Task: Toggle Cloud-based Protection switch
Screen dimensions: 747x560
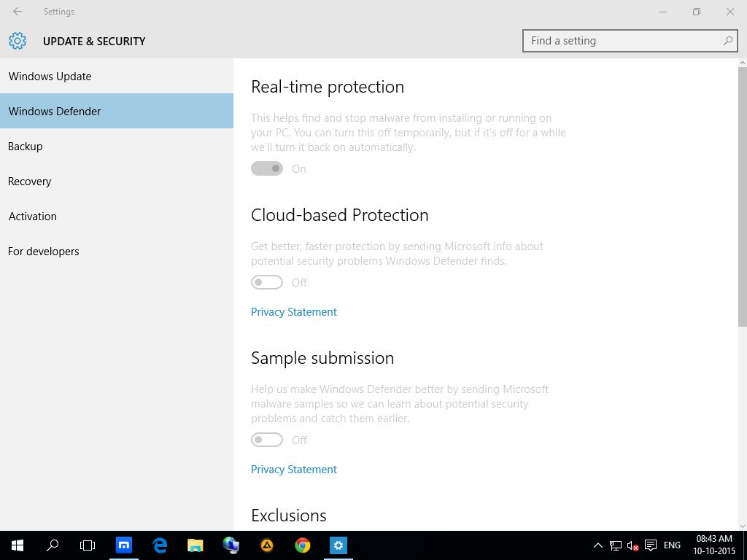Action: coord(267,282)
